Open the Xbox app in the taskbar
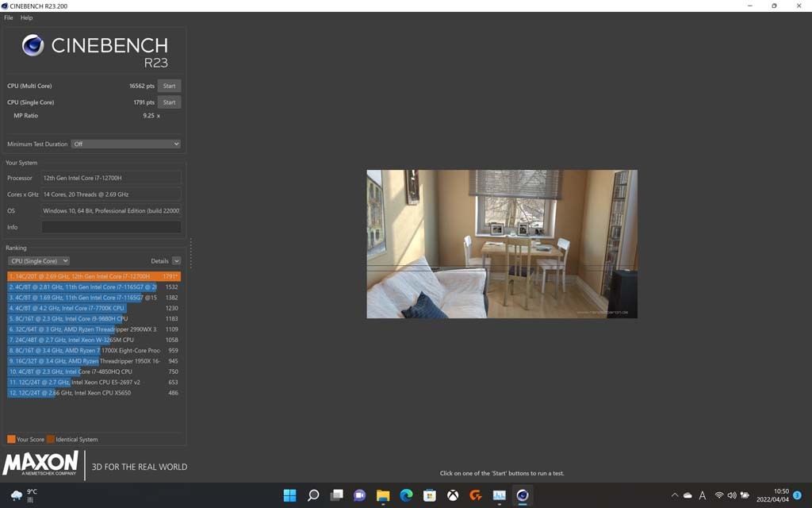This screenshot has width=812, height=508. [453, 495]
